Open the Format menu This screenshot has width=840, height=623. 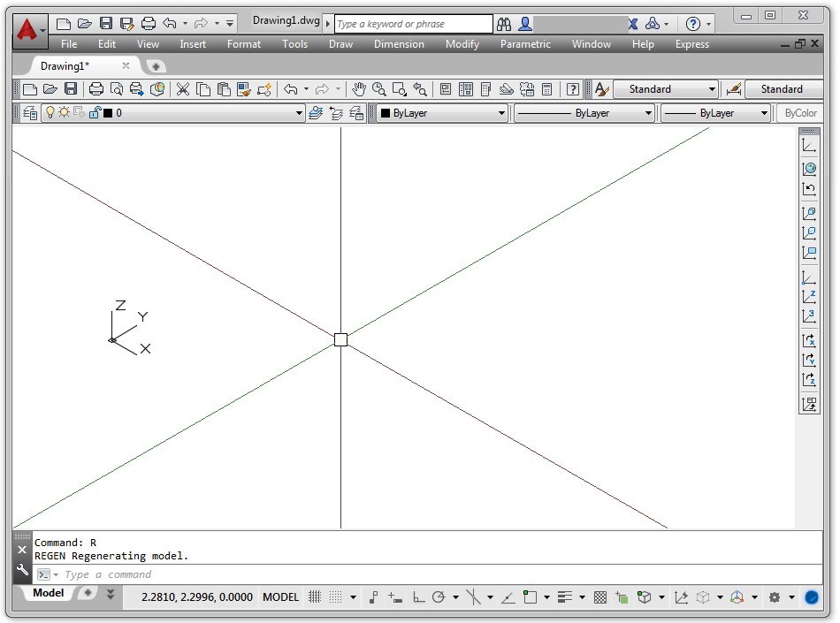pos(244,44)
